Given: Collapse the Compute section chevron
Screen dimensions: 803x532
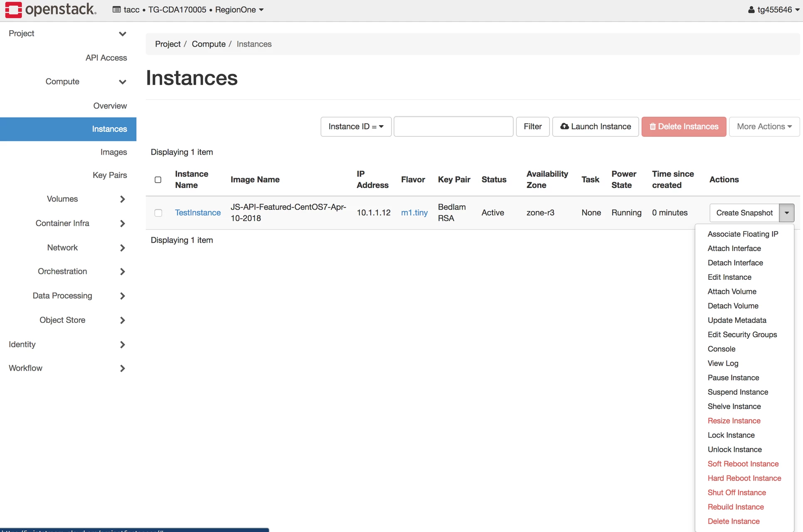Looking at the screenshot, I should click(122, 82).
